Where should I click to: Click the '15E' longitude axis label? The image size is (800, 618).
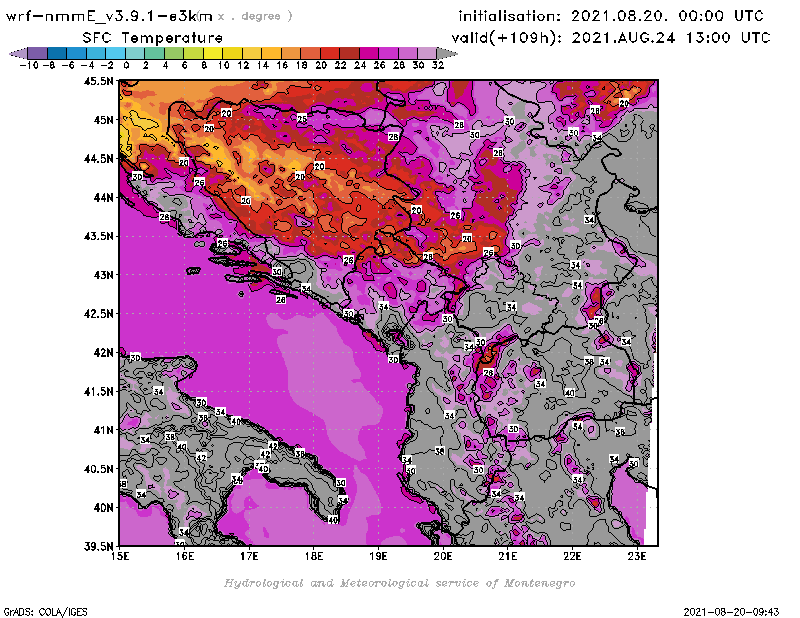[x=120, y=556]
